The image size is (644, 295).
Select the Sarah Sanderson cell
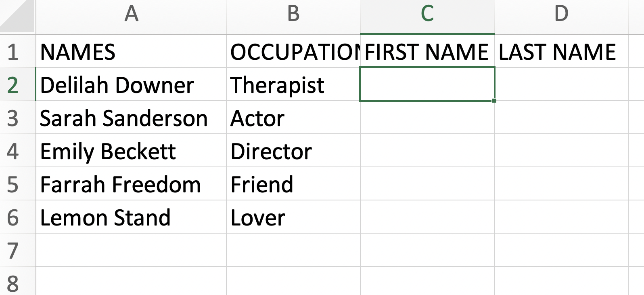(x=131, y=118)
